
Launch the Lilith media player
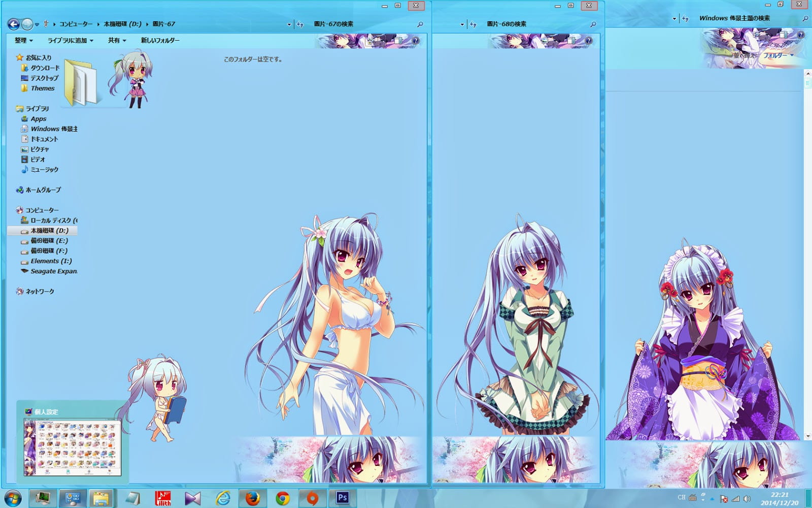[x=162, y=498]
